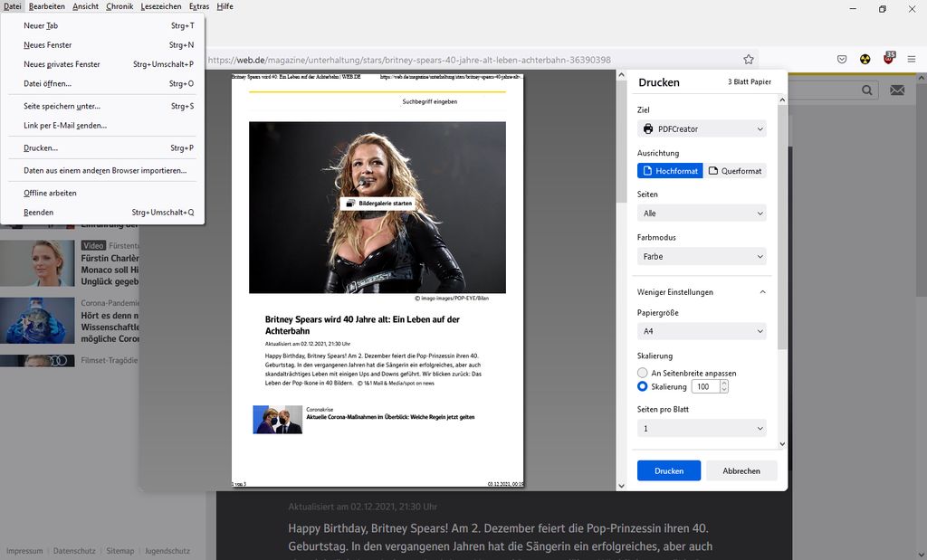Click the search magnifier icon on the page

(x=867, y=90)
